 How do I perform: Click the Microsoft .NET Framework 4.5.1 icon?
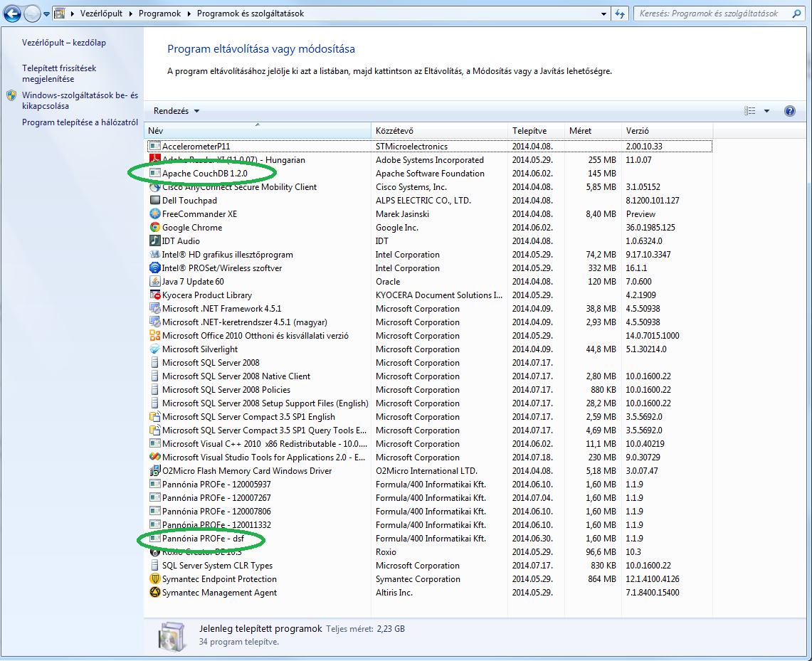pos(154,308)
